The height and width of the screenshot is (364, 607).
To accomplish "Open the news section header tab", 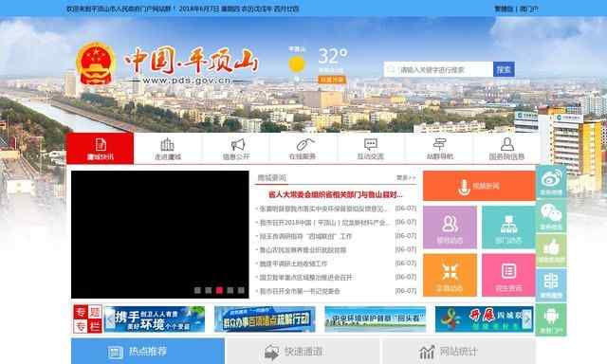I will click(272, 178).
